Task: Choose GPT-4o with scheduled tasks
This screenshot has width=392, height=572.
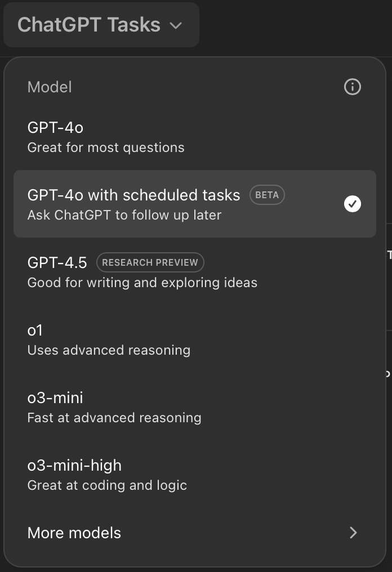Action: pyautogui.click(x=195, y=204)
